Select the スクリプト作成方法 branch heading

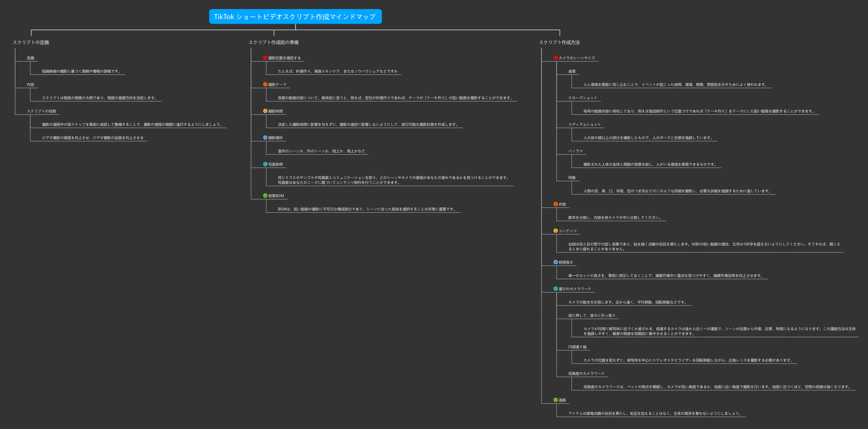click(x=559, y=43)
